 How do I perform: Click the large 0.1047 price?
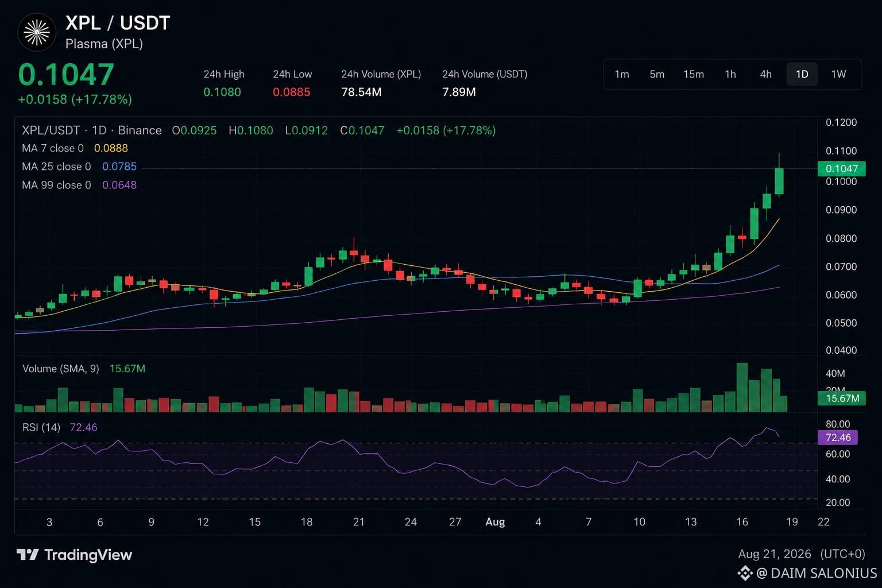click(66, 75)
